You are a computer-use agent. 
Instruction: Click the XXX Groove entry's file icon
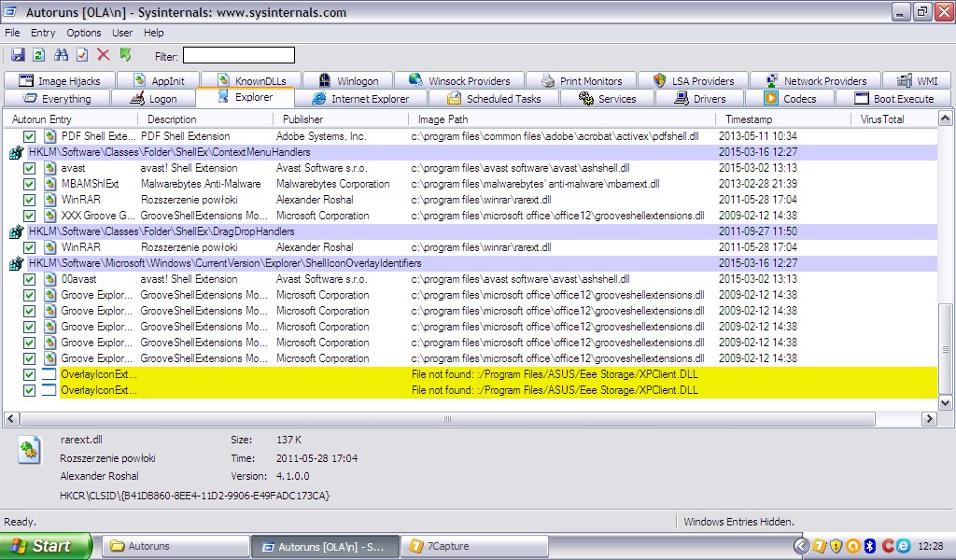[50, 216]
